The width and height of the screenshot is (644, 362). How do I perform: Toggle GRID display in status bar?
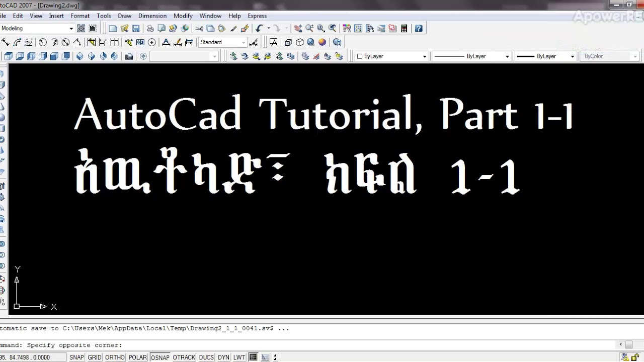(95, 357)
